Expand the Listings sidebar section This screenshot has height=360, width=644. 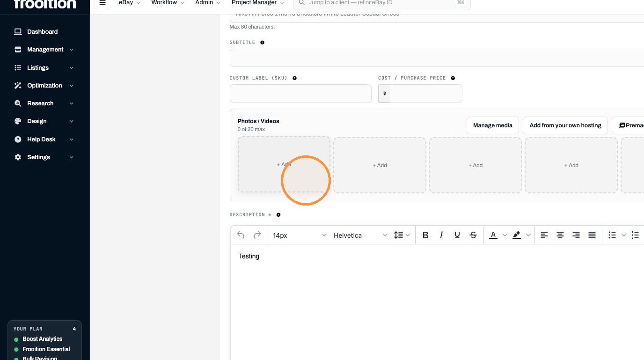pyautogui.click(x=44, y=67)
